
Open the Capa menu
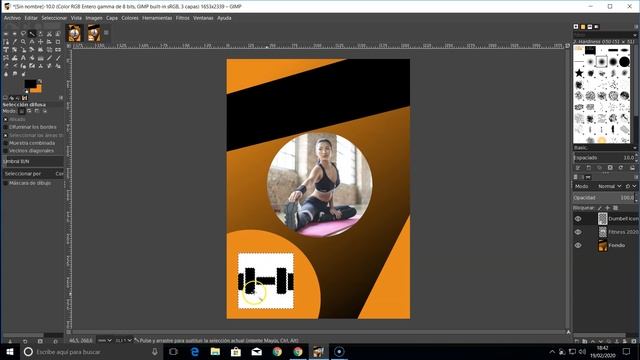[111, 18]
